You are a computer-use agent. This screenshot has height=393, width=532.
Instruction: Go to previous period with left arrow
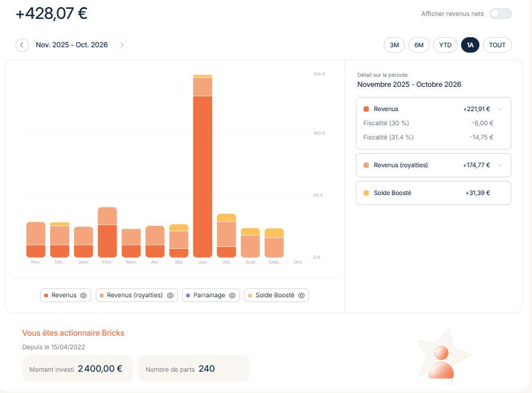(x=22, y=45)
